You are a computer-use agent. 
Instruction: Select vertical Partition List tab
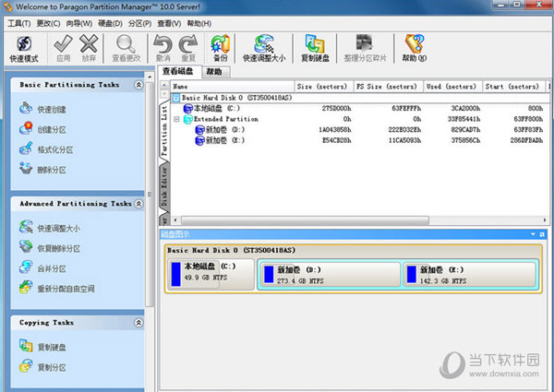click(164, 131)
